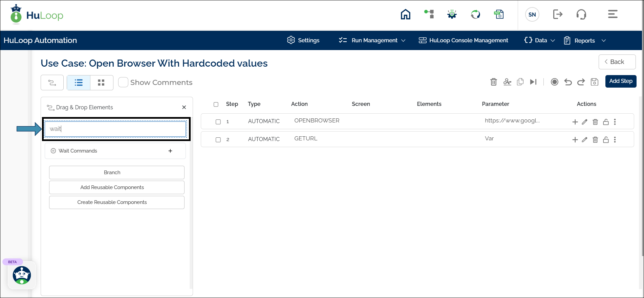Open the workflow nodes icon in header
Screen dimensions: 644x298
pyautogui.click(x=429, y=14)
